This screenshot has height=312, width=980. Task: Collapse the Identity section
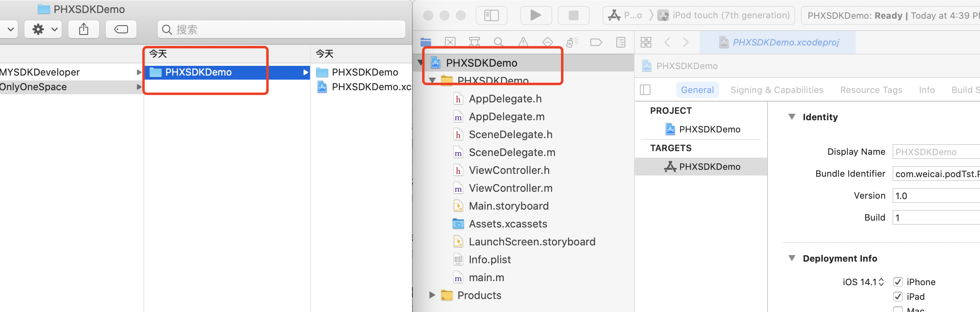point(792,117)
